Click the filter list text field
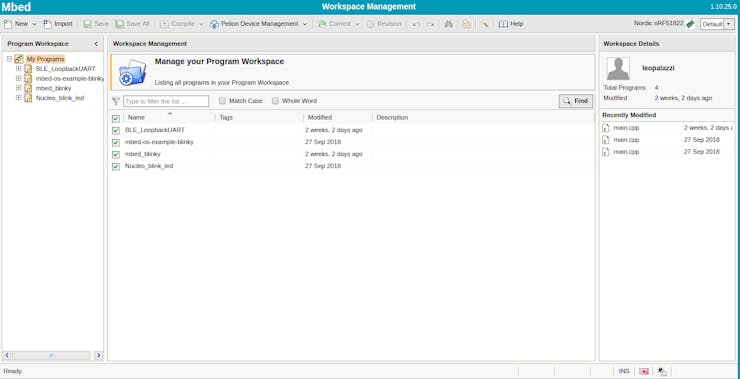The height and width of the screenshot is (379, 740). 166,101
